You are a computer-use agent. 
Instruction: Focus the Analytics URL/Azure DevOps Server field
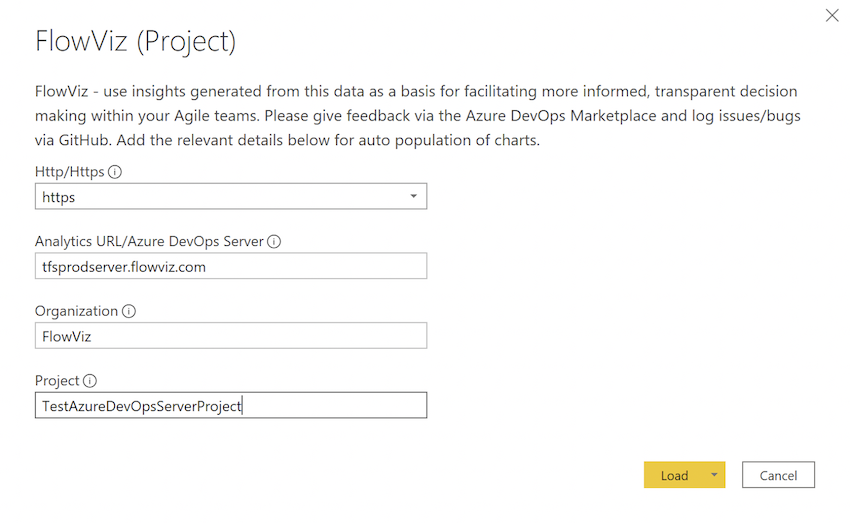(x=230, y=266)
